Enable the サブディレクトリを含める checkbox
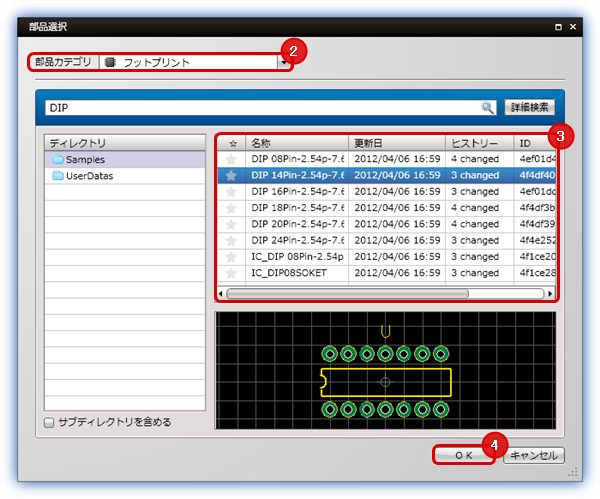The image size is (600, 499). 49,422
